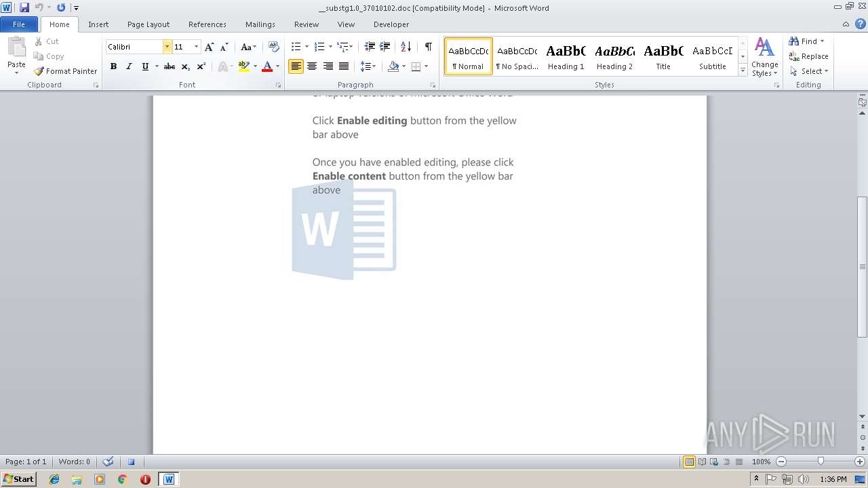Switch to Page Layout tab
The height and width of the screenshot is (488, 868).
tap(149, 24)
